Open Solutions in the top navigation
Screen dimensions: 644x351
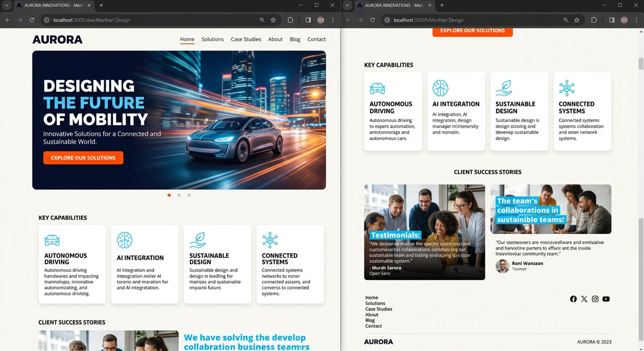point(212,39)
